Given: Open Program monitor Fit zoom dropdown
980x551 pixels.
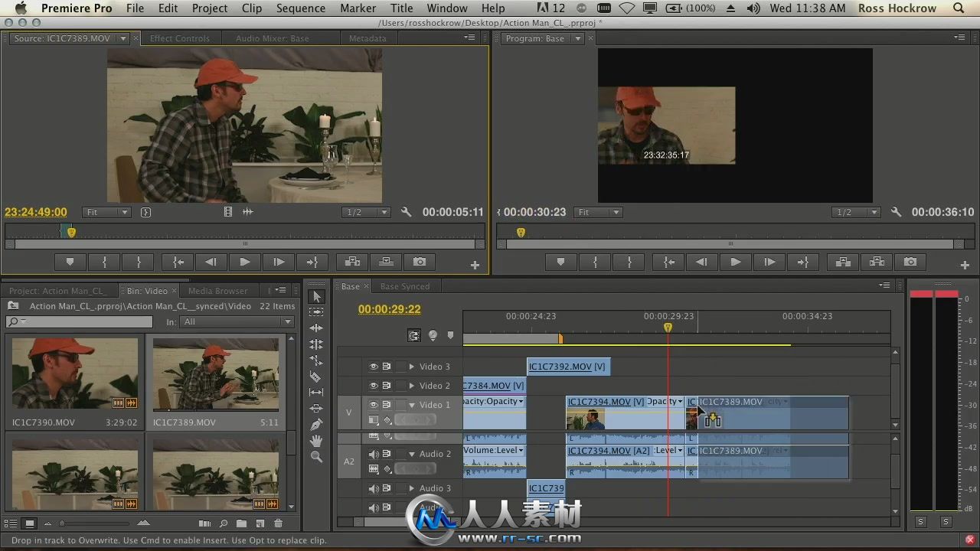Looking at the screenshot, I should pos(598,212).
